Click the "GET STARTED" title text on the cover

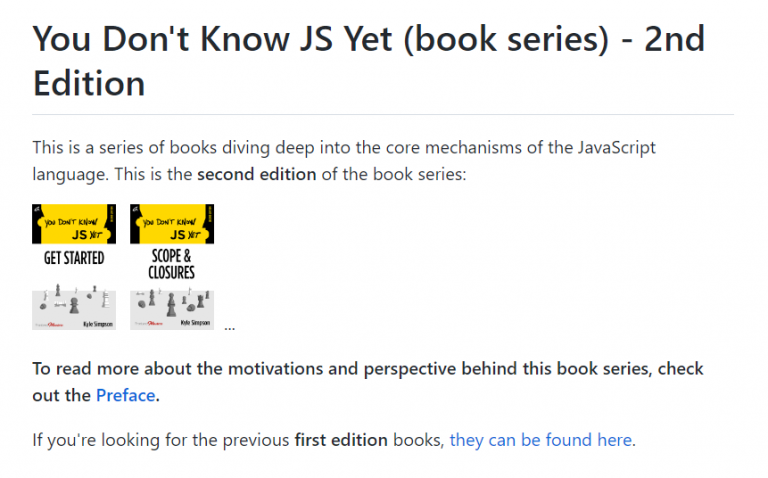coord(74,258)
